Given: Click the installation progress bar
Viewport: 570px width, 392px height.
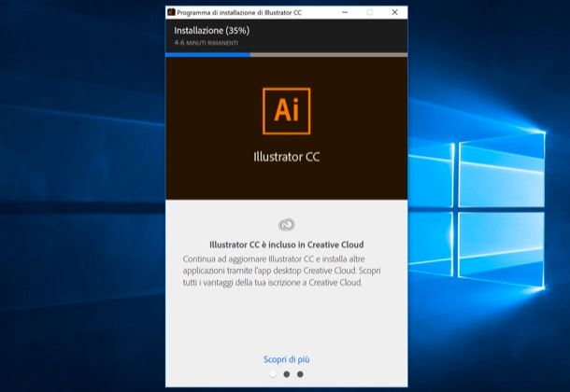Looking at the screenshot, I should click(287, 55).
